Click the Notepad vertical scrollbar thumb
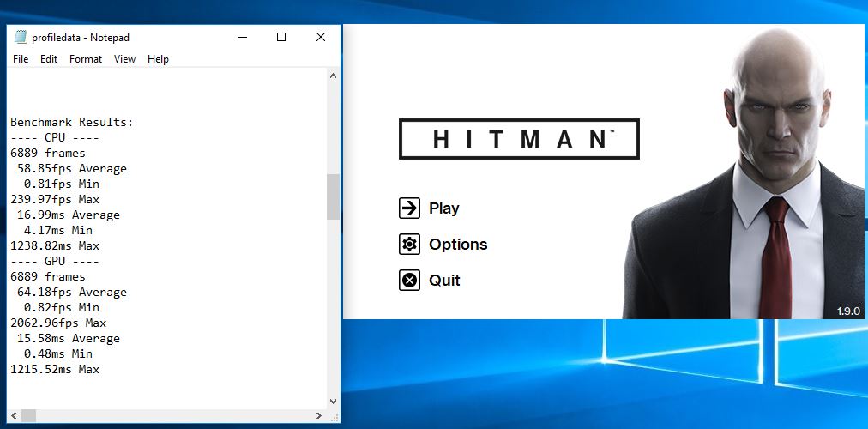The height and width of the screenshot is (429, 868). tap(333, 196)
